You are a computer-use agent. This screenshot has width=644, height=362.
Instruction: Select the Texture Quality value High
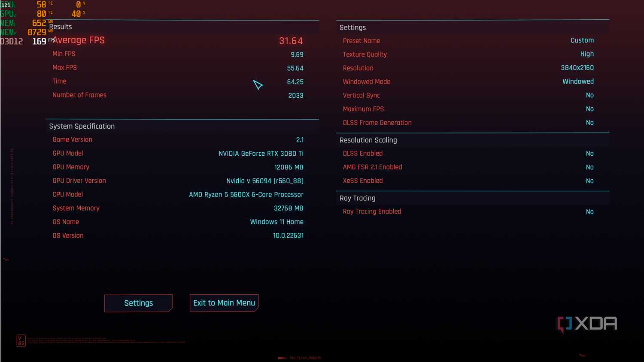(587, 54)
